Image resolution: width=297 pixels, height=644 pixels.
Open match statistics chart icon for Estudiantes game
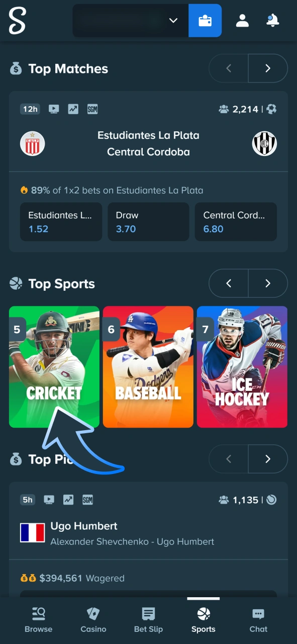pyautogui.click(x=73, y=109)
